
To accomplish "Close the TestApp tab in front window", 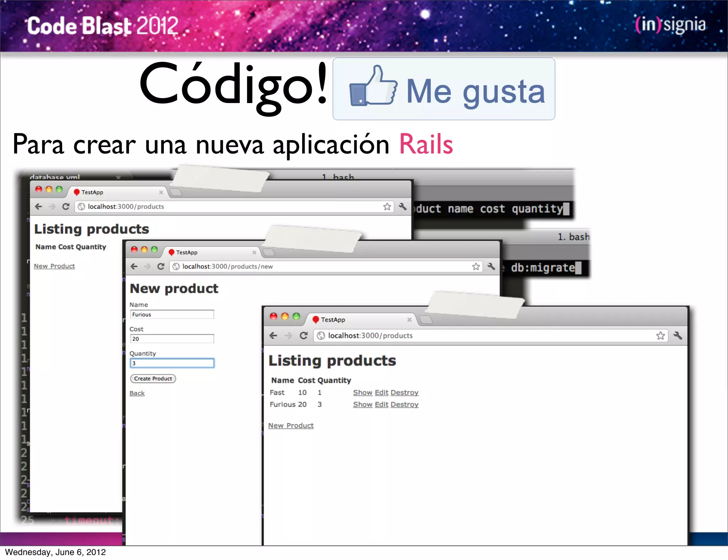I will click(409, 319).
